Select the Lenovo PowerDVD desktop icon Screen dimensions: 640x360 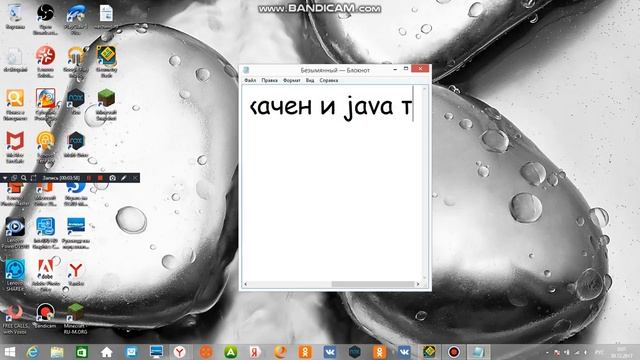pos(15,233)
